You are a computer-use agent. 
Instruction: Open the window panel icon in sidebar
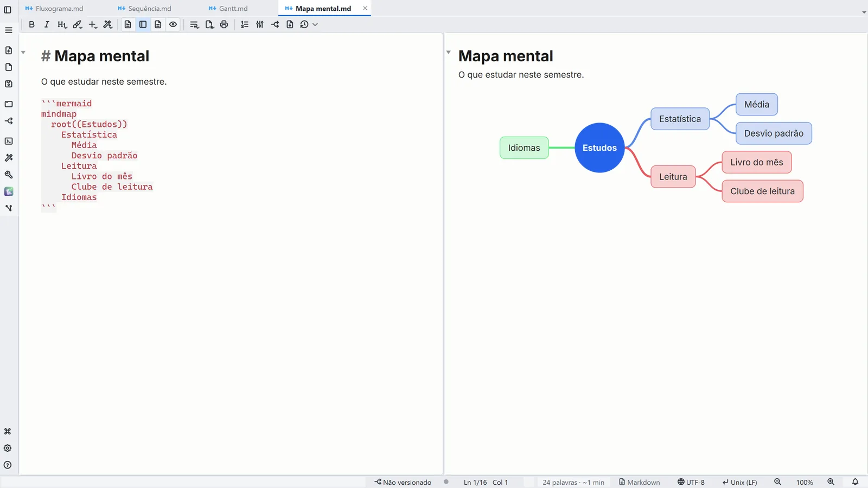[9, 104]
